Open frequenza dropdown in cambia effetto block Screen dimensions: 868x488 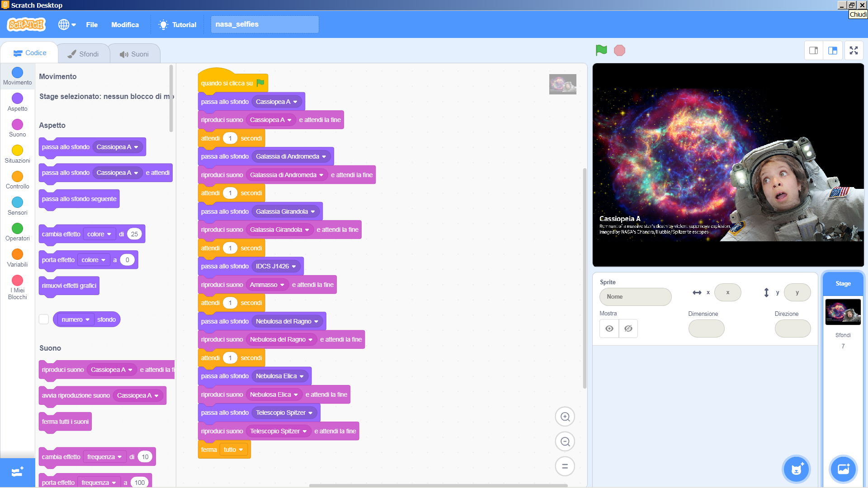[104, 457]
